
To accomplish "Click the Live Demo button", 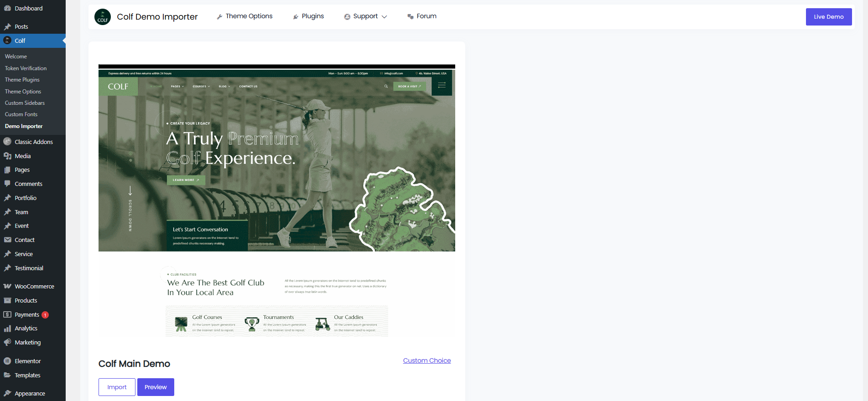I will coord(829,17).
